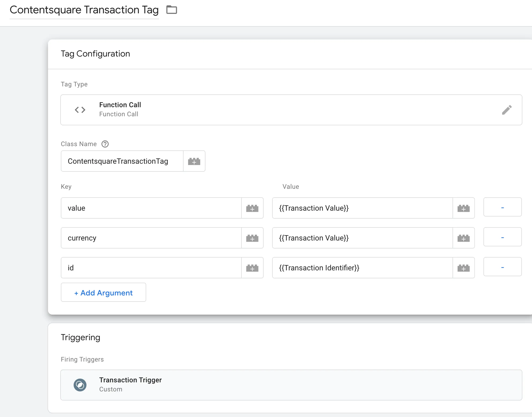Edit the ContentsquareTransactionTag class name field

[x=122, y=161]
